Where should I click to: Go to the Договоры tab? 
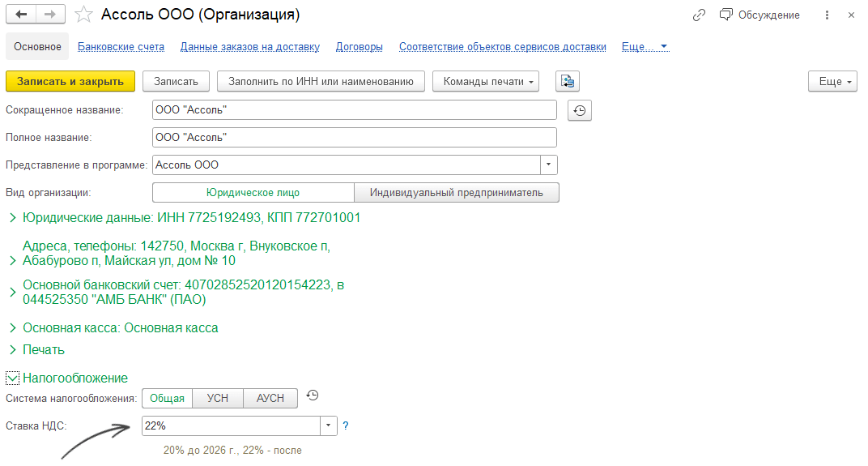[359, 46]
